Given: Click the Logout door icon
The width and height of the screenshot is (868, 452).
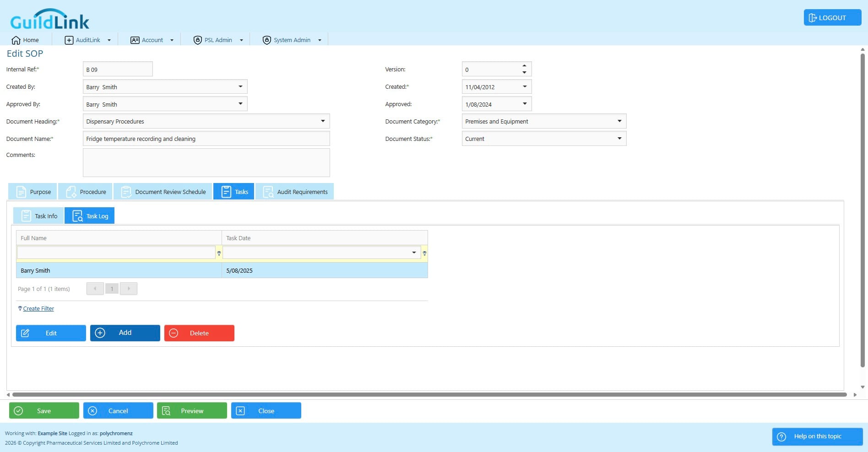Looking at the screenshot, I should tap(813, 18).
